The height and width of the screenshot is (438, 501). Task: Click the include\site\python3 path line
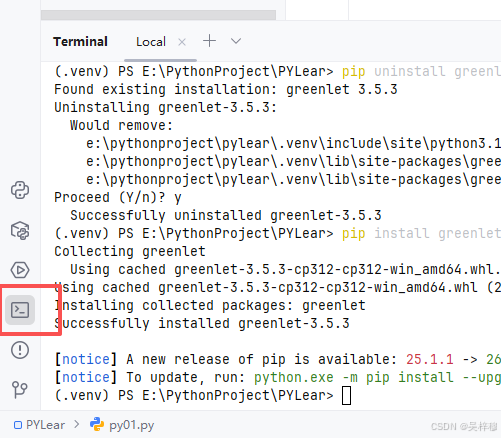click(x=293, y=143)
